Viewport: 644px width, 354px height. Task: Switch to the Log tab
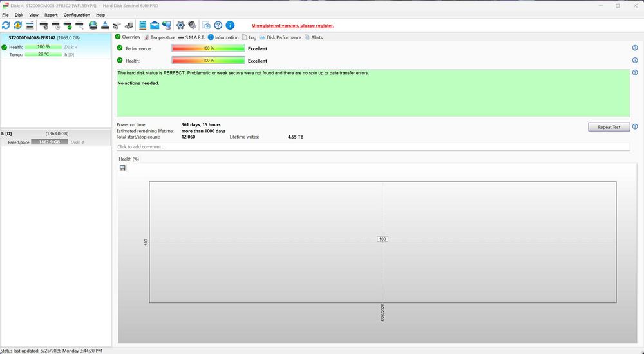[x=249, y=37]
